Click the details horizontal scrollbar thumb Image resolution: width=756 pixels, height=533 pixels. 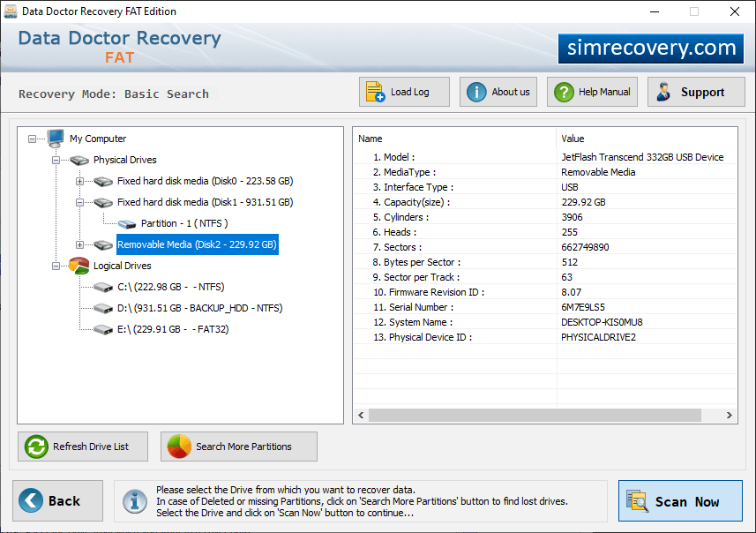tap(535, 416)
